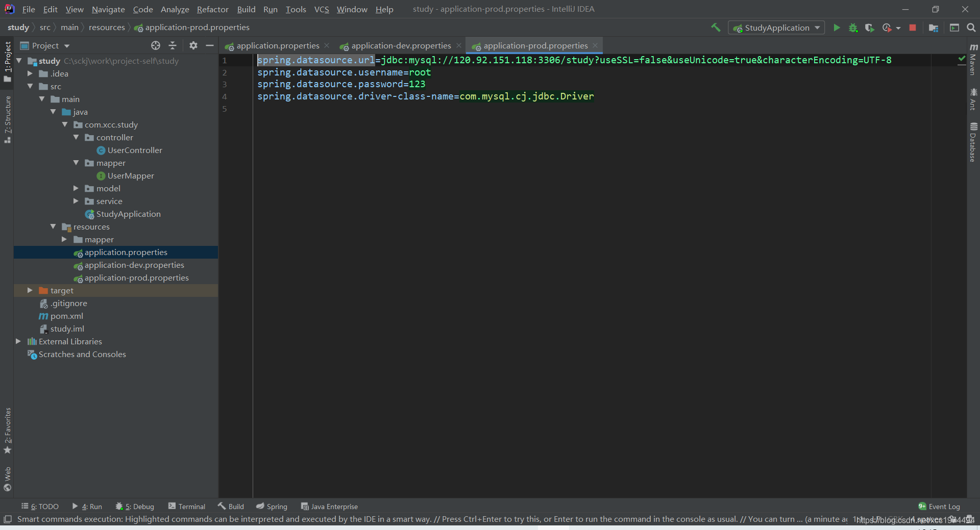Open the Run tool window
This screenshot has width=980, height=530.
[87, 507]
